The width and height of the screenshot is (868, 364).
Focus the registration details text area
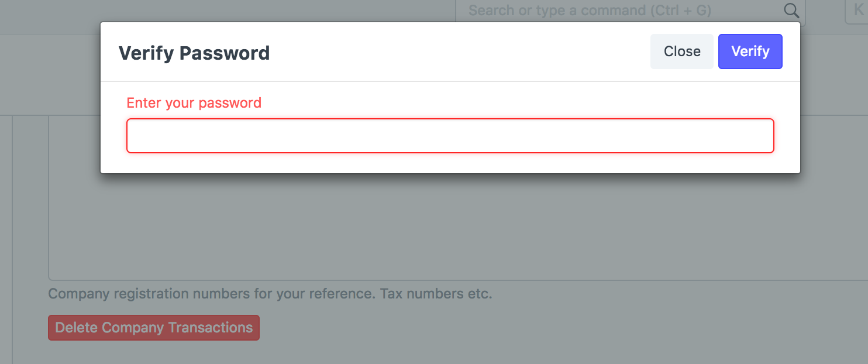[x=456, y=234]
